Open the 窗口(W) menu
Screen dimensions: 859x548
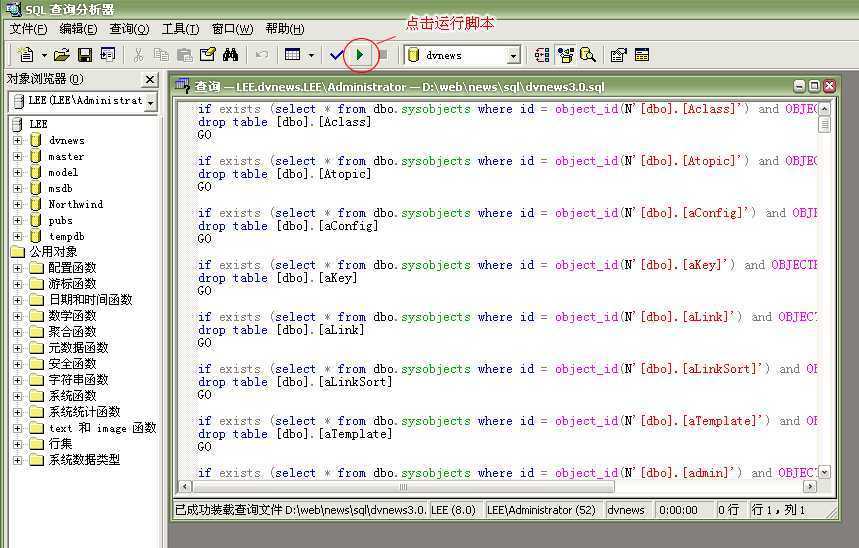pyautogui.click(x=232, y=29)
